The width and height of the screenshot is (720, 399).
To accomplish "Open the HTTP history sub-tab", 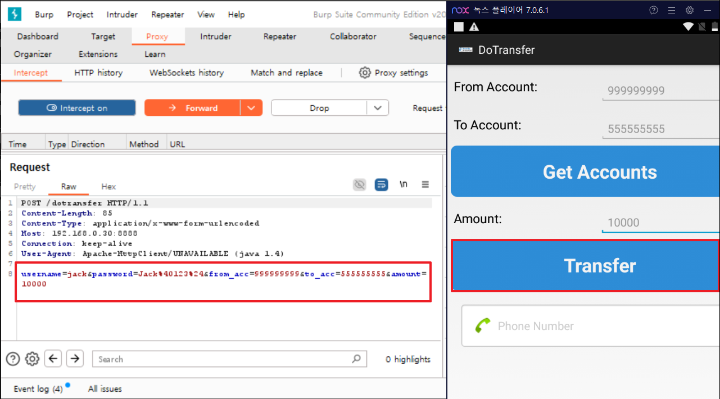I will click(x=98, y=73).
